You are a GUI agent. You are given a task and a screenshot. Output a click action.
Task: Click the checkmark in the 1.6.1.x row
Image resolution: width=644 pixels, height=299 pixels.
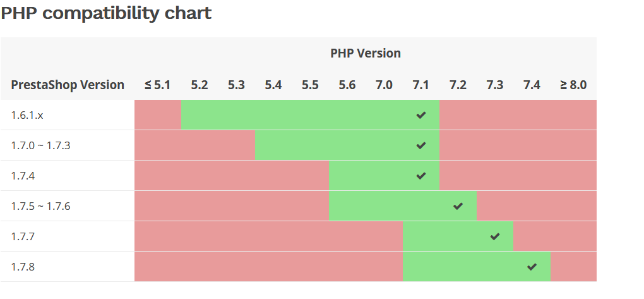coord(421,115)
